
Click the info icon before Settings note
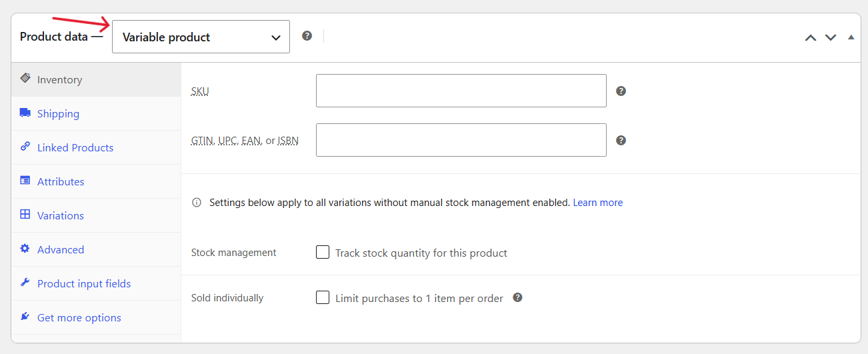(197, 203)
